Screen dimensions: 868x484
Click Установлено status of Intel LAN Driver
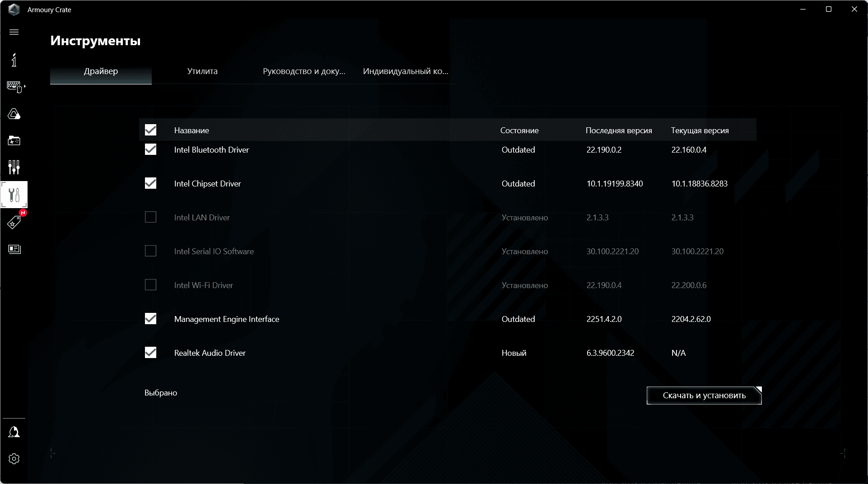click(x=525, y=218)
